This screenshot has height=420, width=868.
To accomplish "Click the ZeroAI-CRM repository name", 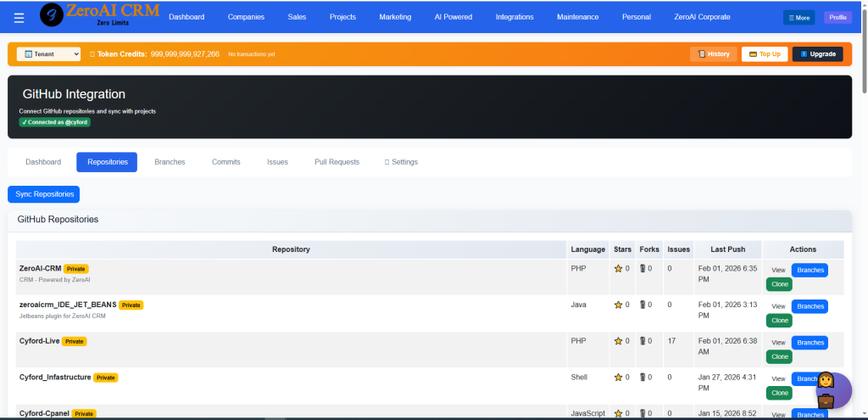I will [40, 268].
